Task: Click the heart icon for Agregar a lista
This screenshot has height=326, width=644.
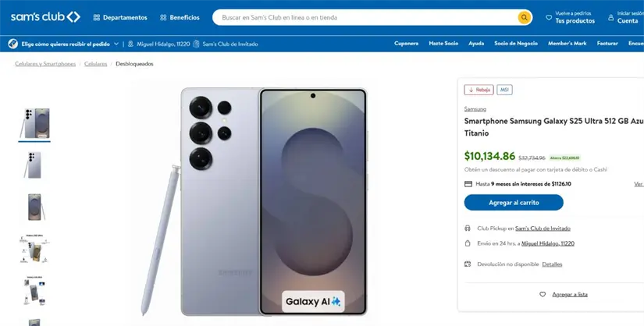Action: click(543, 295)
